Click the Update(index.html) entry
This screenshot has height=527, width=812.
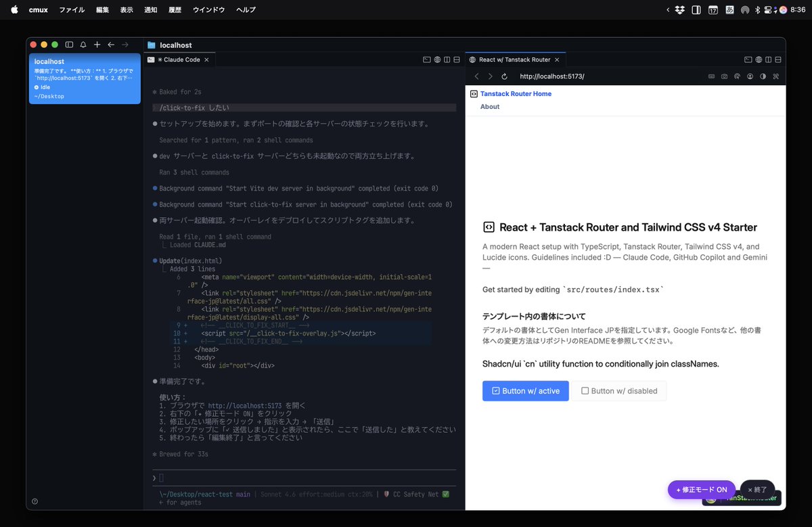[190, 260]
